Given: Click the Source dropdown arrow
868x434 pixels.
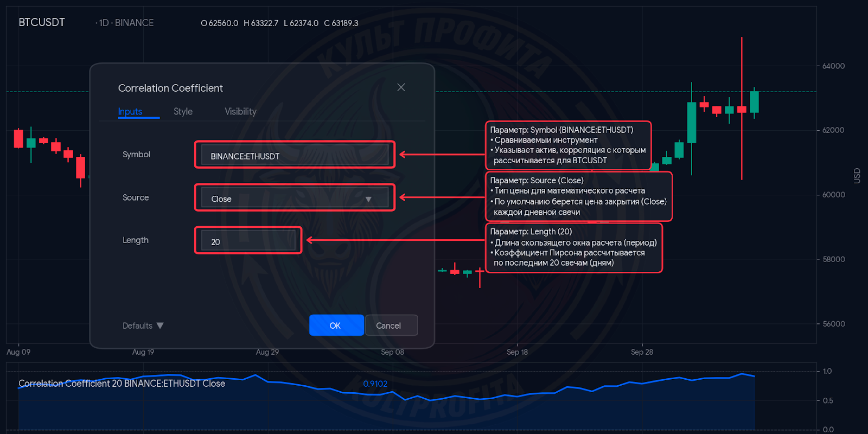Looking at the screenshot, I should (x=368, y=199).
